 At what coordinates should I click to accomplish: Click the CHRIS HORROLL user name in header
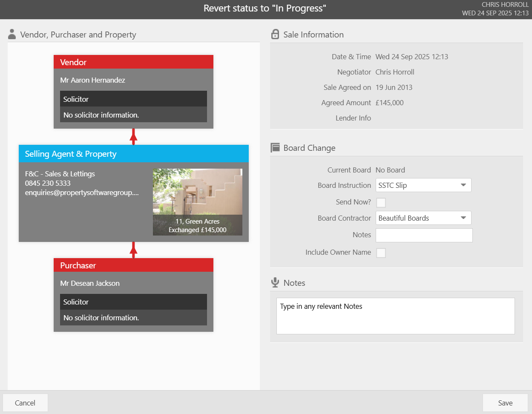coord(505,5)
